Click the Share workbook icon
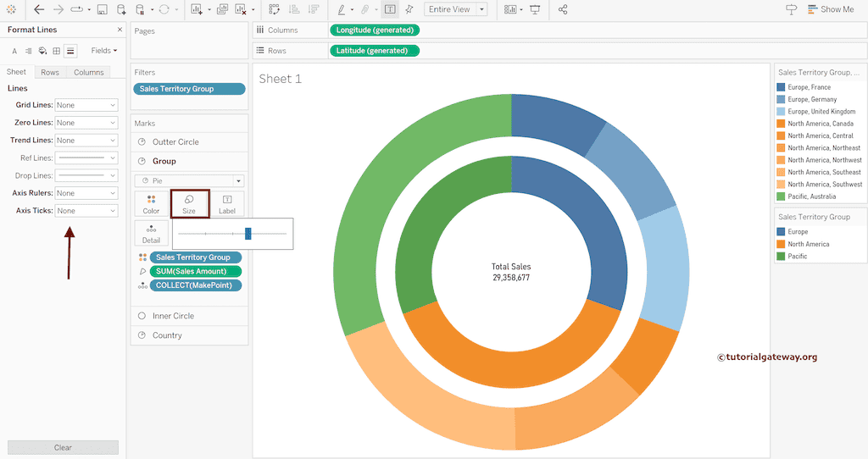This screenshot has width=868, height=459. (563, 9)
